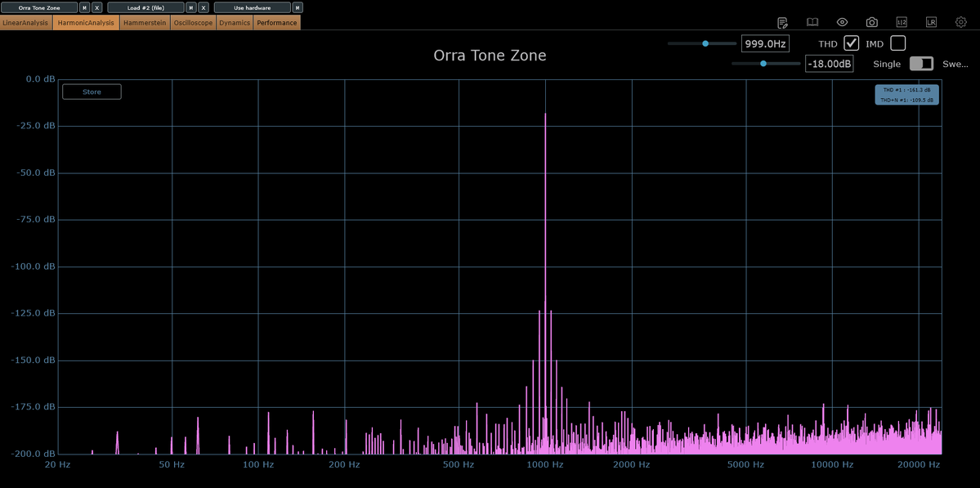The width and height of the screenshot is (980, 488).
Task: Toggle the Single/Sweep switch
Action: click(x=921, y=64)
